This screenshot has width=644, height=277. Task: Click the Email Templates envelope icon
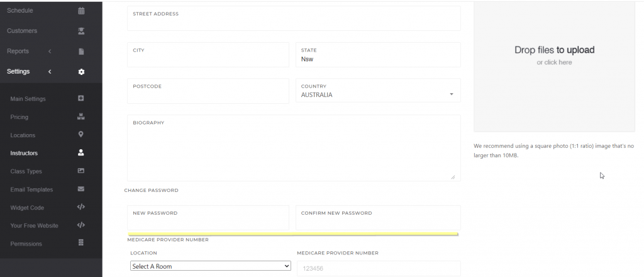point(80,189)
